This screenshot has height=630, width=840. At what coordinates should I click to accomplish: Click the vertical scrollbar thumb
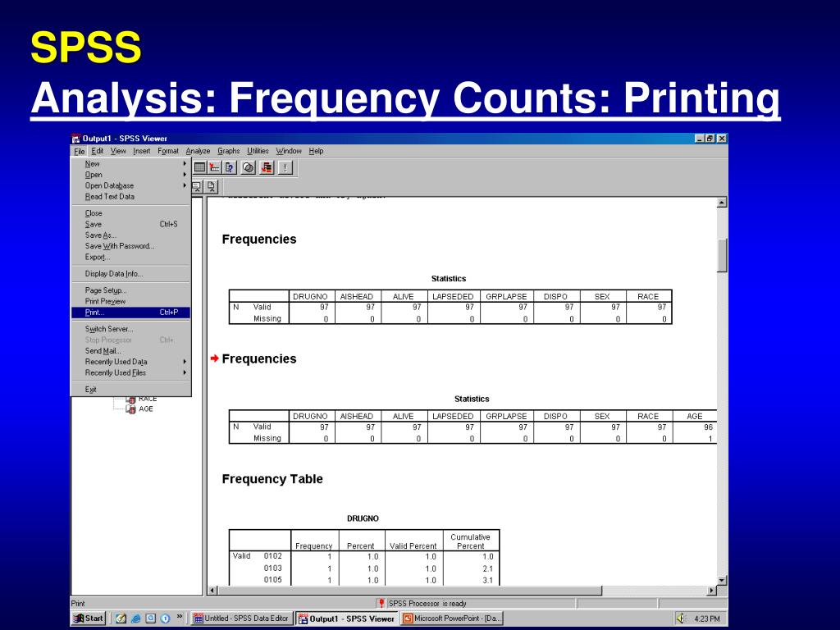click(722, 256)
